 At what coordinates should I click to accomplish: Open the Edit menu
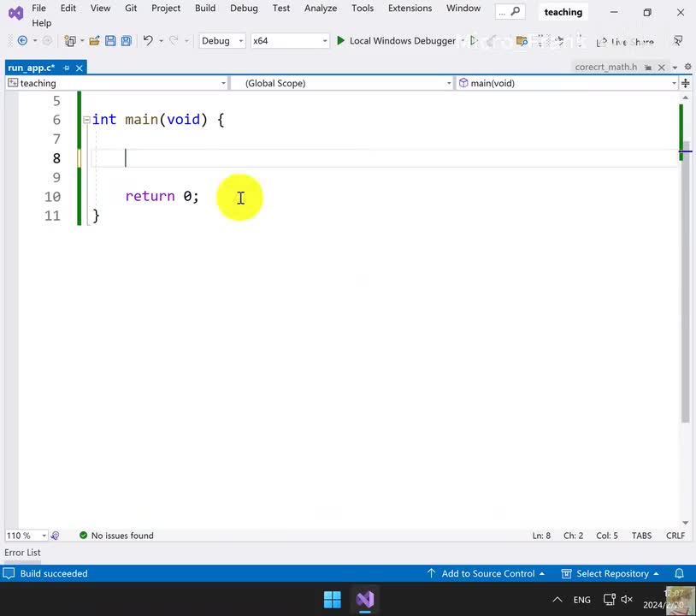click(x=68, y=8)
